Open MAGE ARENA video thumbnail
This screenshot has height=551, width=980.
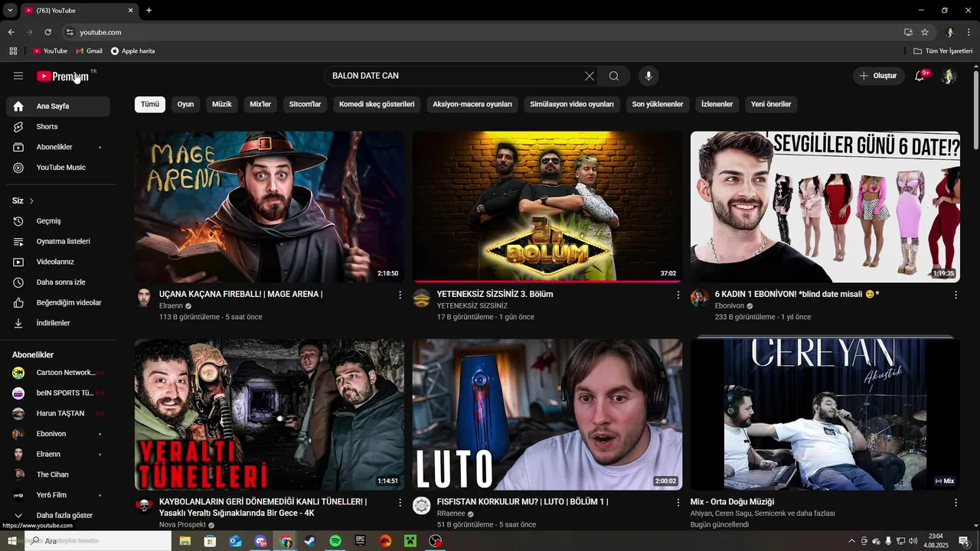coord(269,207)
